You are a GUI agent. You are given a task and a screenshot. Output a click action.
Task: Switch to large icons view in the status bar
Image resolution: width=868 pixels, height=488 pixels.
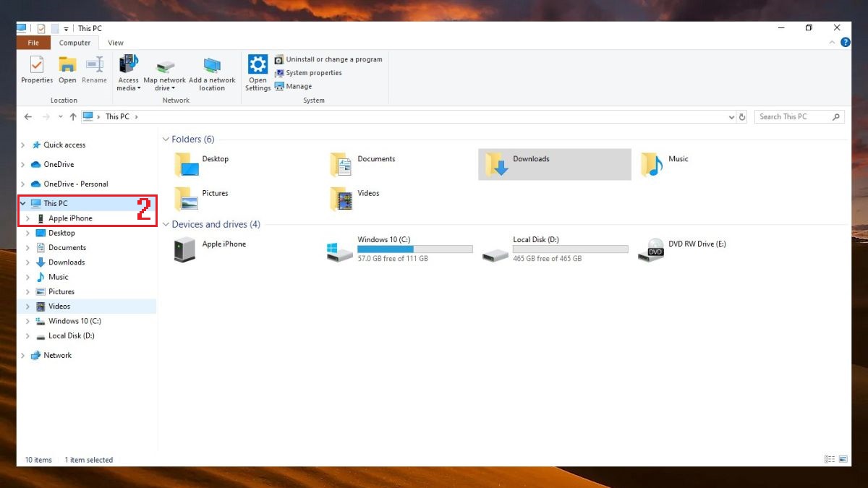click(x=843, y=460)
